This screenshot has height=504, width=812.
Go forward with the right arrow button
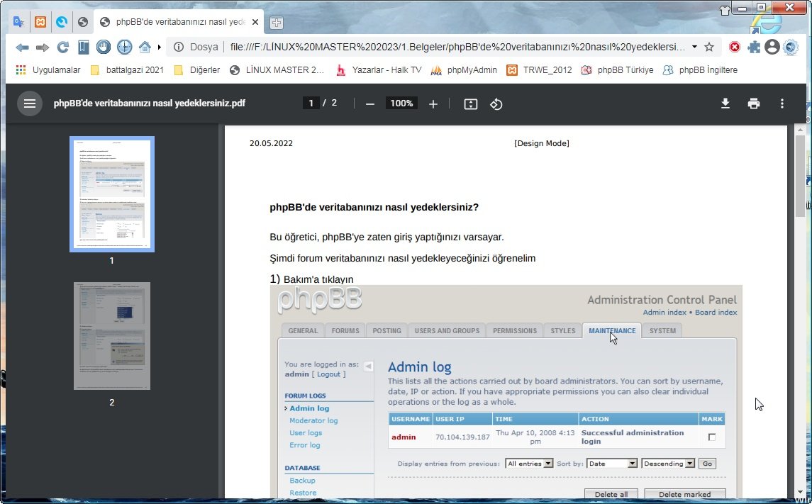pyautogui.click(x=43, y=47)
